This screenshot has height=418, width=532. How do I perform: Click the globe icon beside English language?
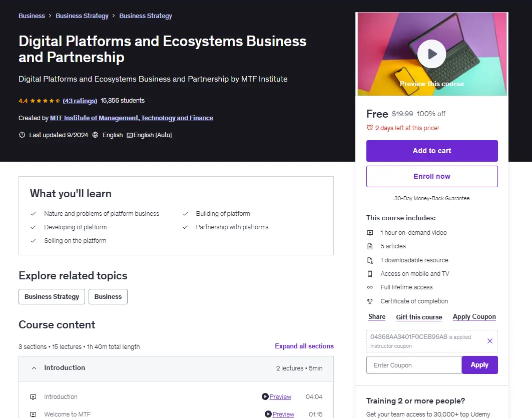point(95,135)
